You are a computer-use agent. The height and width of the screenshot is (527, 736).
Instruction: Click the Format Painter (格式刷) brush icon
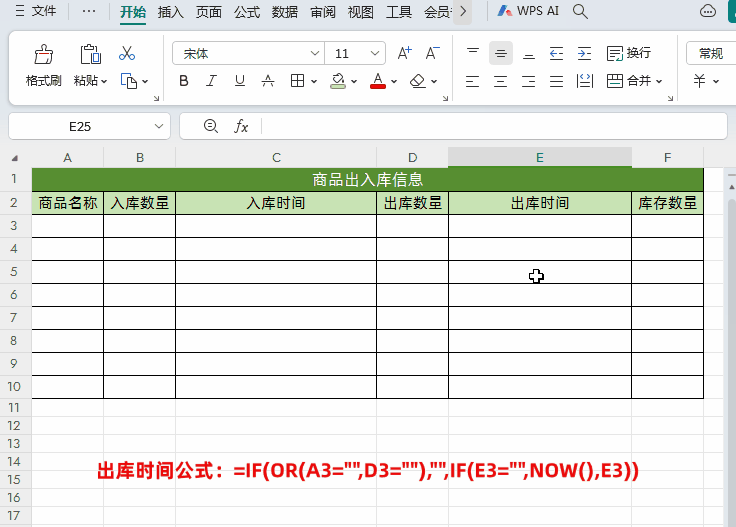tap(44, 55)
